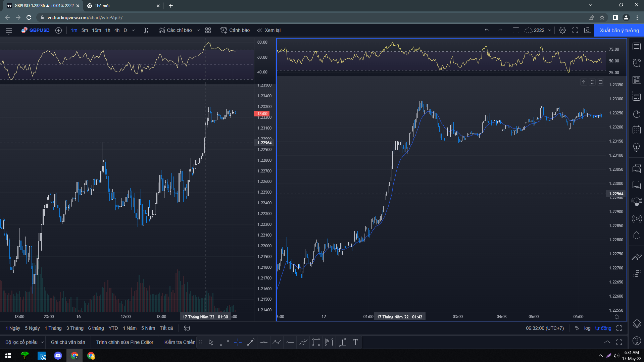
Task: Click Xuất bản ý tưởng publish button
Action: (x=619, y=30)
